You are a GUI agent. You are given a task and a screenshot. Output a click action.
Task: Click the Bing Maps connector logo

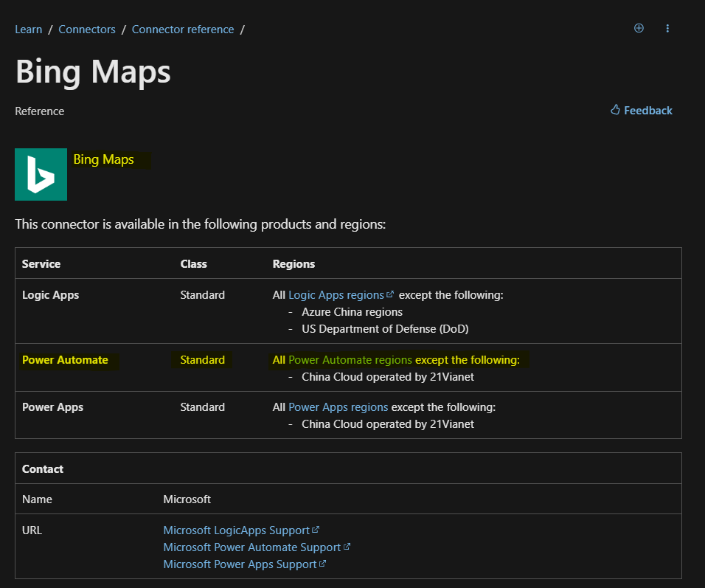point(41,175)
